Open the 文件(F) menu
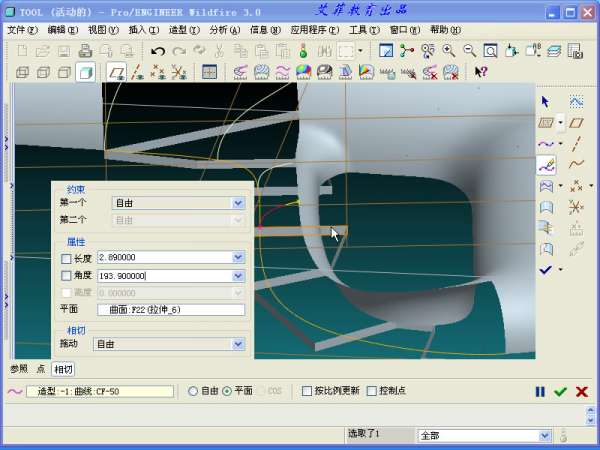600x450 pixels. coord(22,30)
